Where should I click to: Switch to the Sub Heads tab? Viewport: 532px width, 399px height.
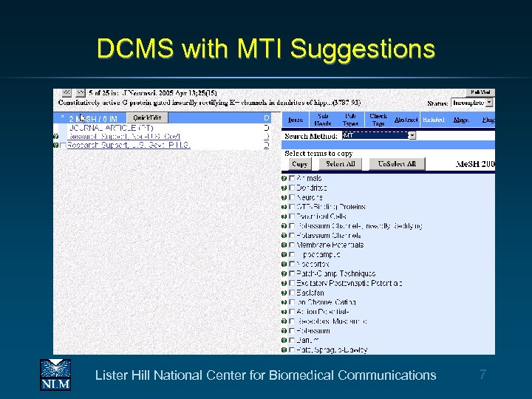(323, 120)
